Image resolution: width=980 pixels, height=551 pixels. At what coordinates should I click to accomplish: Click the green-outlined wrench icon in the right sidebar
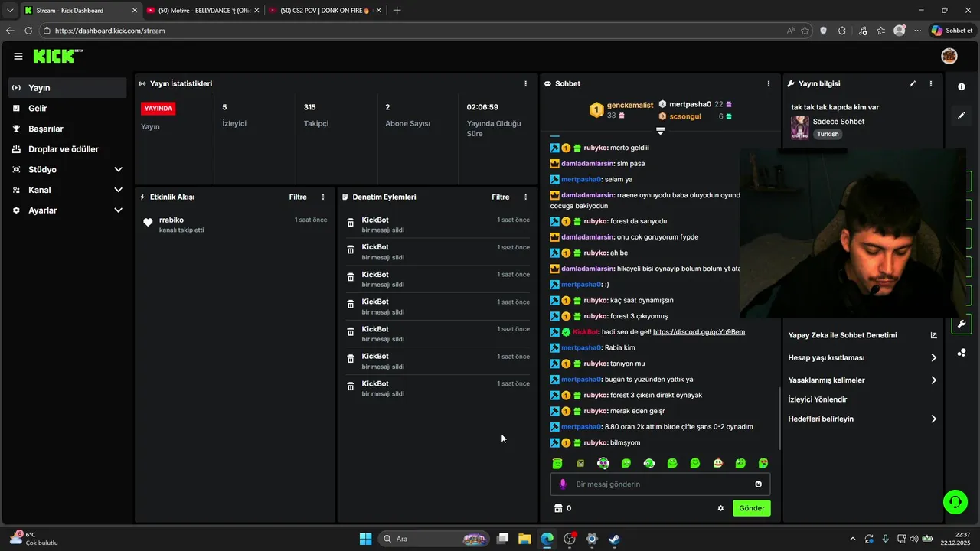[x=962, y=324]
